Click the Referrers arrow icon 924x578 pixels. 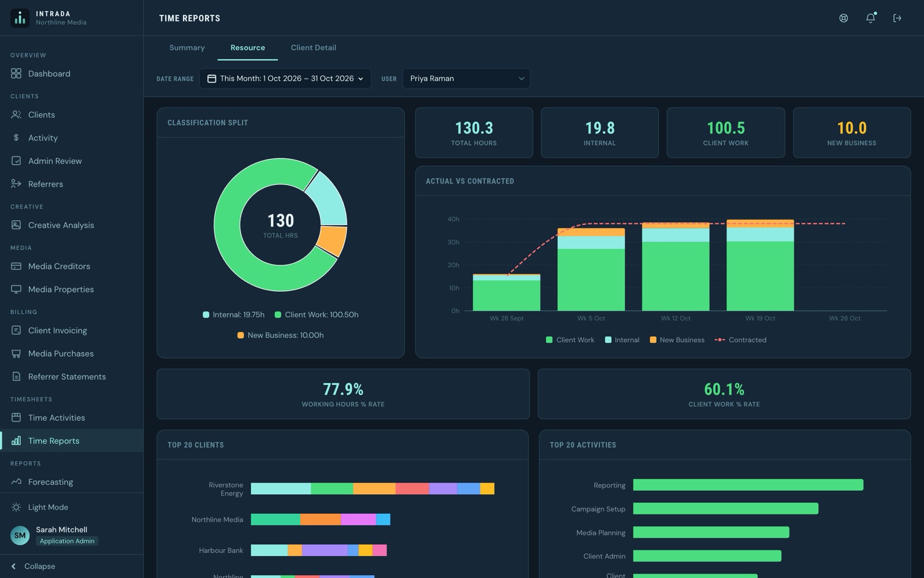[x=16, y=184]
